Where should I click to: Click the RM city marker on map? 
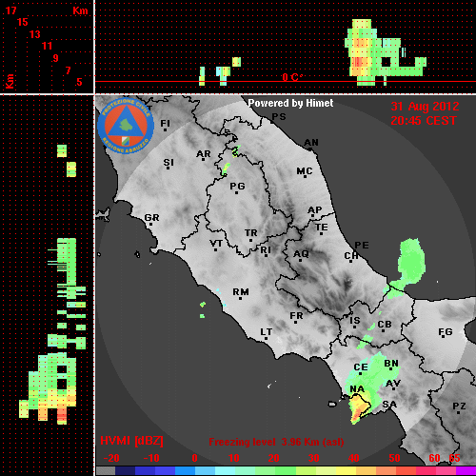point(241,298)
